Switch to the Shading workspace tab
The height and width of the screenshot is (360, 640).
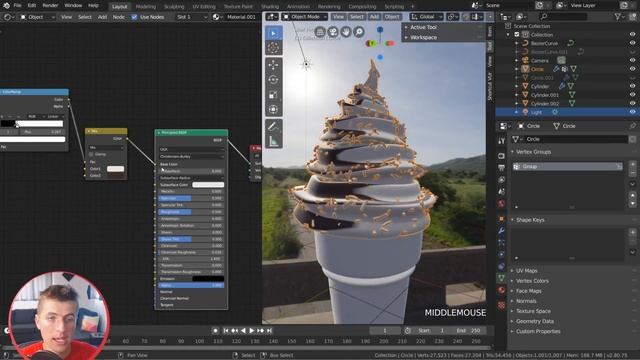(x=270, y=7)
